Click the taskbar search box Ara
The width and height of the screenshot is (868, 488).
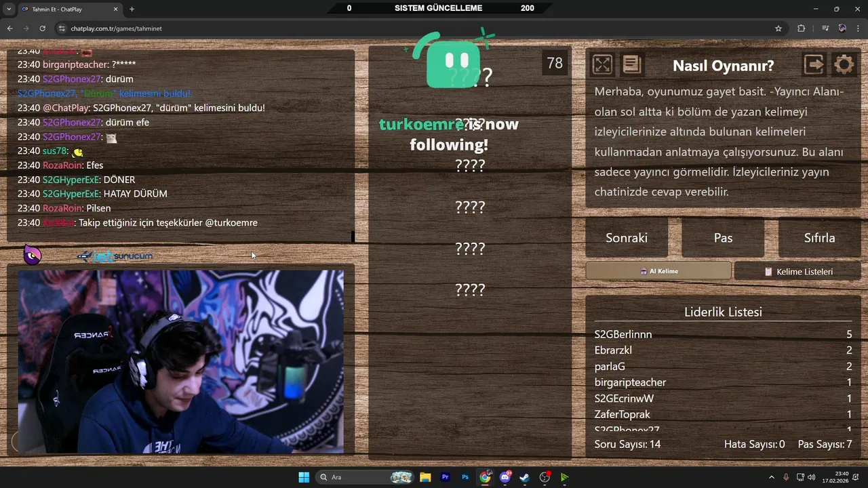[366, 477]
